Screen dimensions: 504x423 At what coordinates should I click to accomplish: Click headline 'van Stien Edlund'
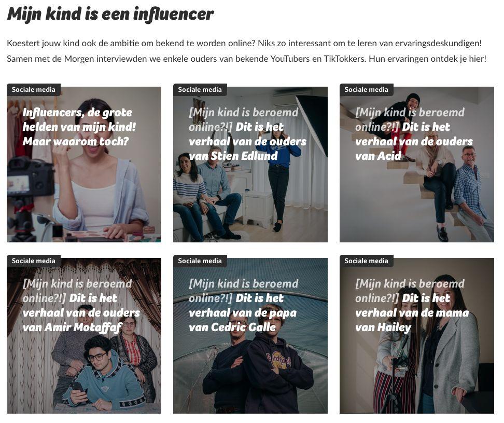pyautogui.click(x=233, y=156)
